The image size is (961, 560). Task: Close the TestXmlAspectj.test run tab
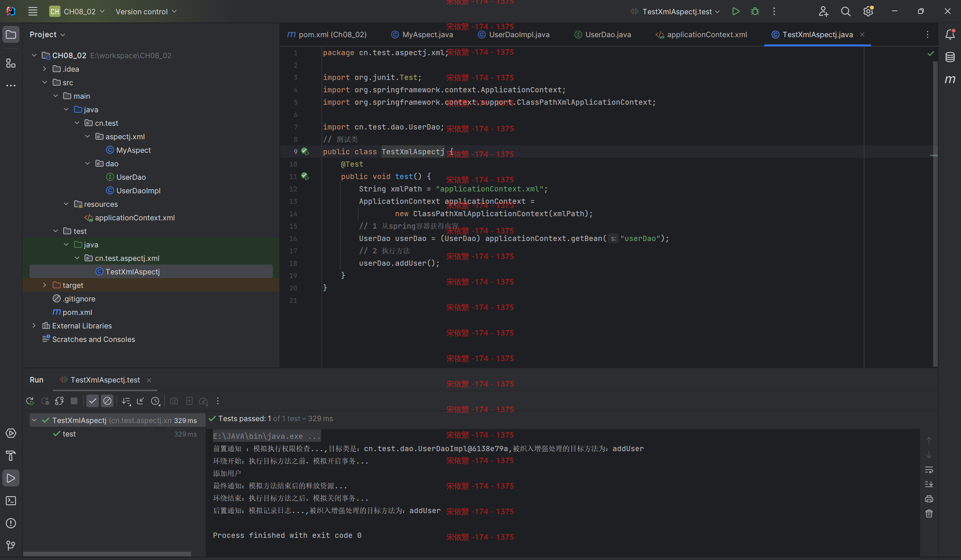click(149, 380)
